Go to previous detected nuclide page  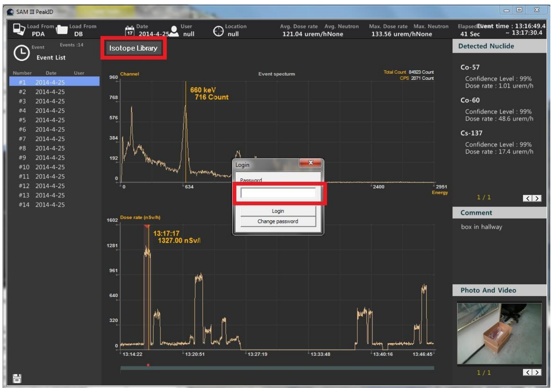(528, 198)
